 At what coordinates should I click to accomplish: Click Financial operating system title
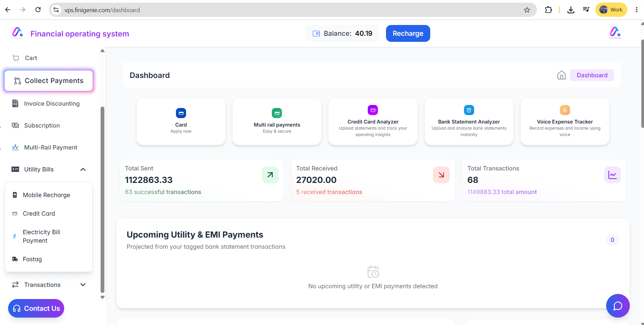[80, 34]
